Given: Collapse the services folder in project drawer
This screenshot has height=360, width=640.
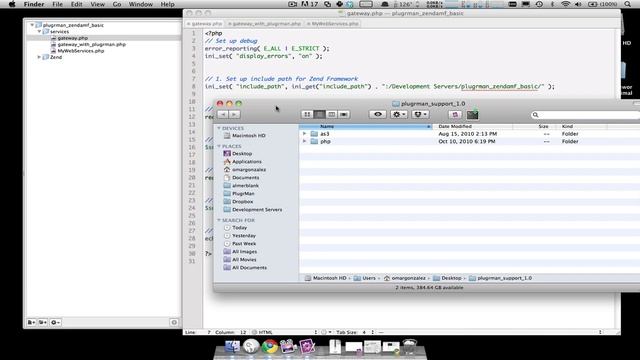Looking at the screenshot, I should (39, 31).
